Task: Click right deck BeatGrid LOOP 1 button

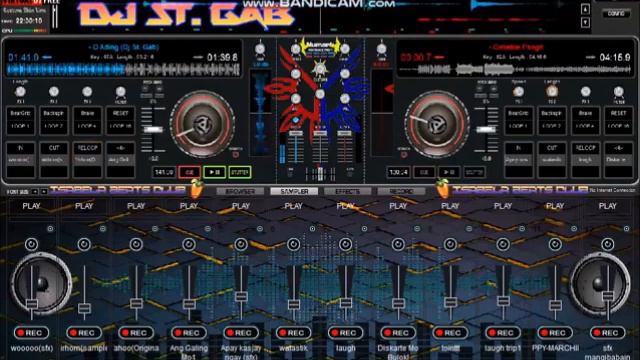Action: 518,120
